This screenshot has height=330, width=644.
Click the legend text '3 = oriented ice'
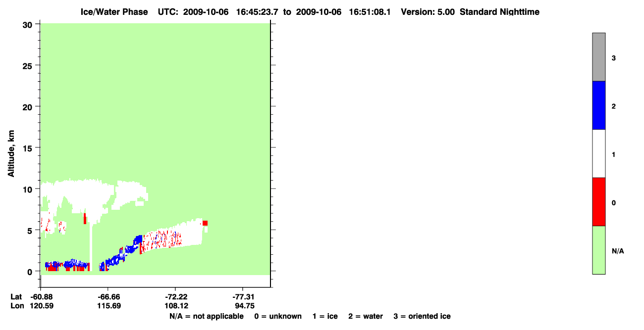tap(422, 316)
